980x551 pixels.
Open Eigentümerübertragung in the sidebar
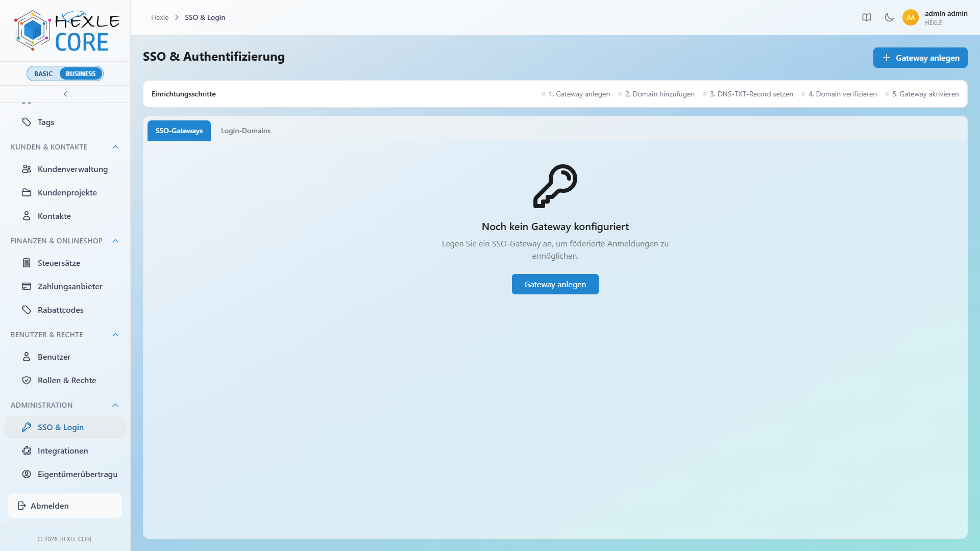click(65, 474)
